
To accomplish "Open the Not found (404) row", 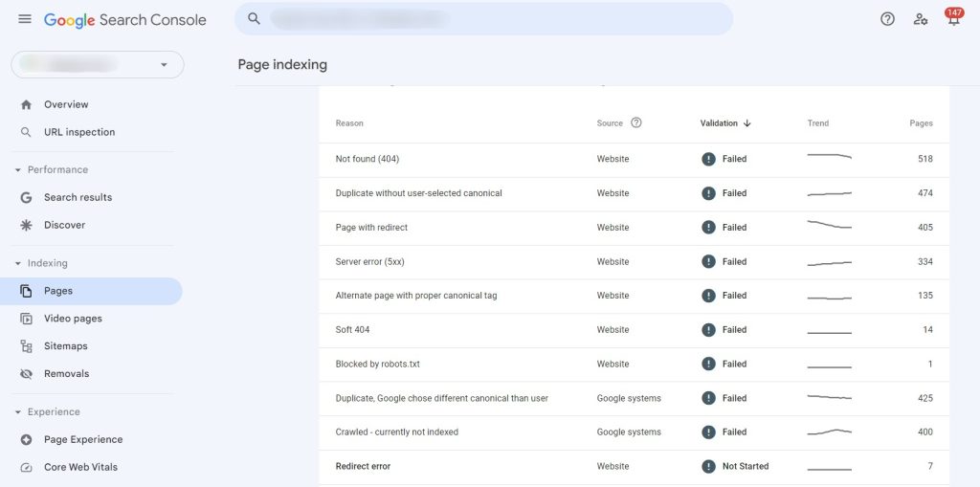I will [634, 159].
